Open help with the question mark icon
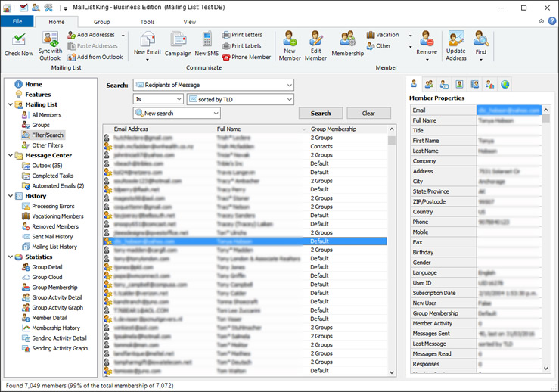559x392 pixels. tap(552, 20)
